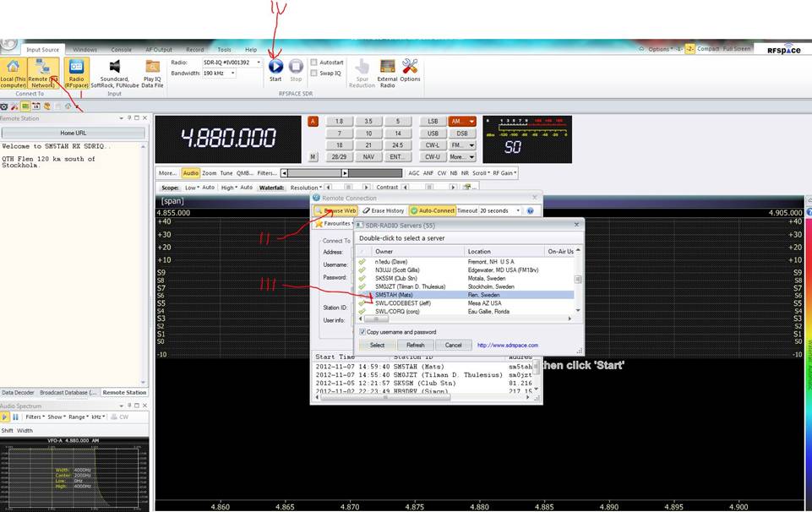Click the waterfall Resolution slider
The height and width of the screenshot is (512, 812).
[348, 188]
